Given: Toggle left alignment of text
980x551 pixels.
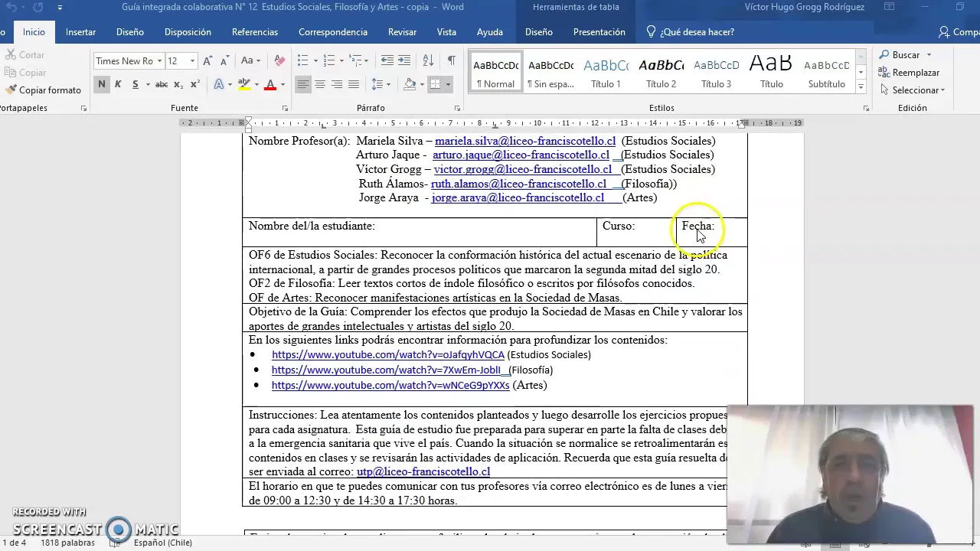Looking at the screenshot, I should coord(303,84).
